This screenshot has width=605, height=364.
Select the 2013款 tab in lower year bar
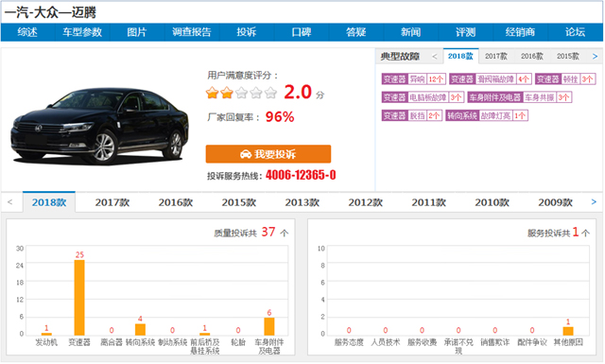point(302,202)
